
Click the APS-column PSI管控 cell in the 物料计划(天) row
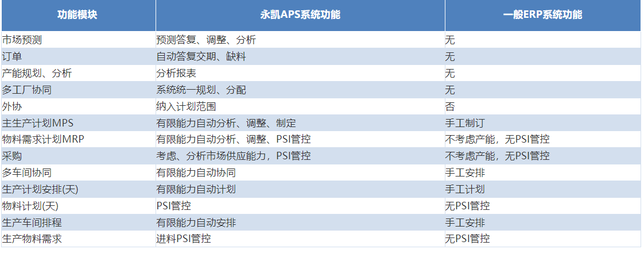tap(300, 206)
